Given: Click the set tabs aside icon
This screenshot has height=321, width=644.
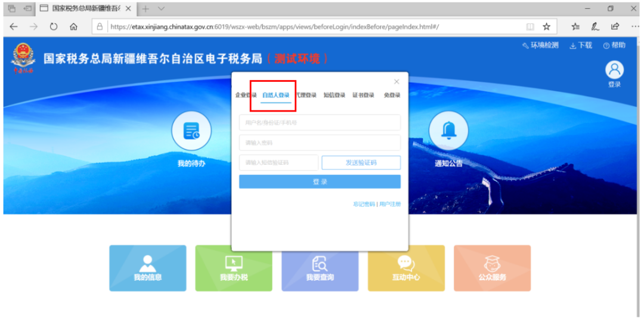Looking at the screenshot, I should 28,8.
